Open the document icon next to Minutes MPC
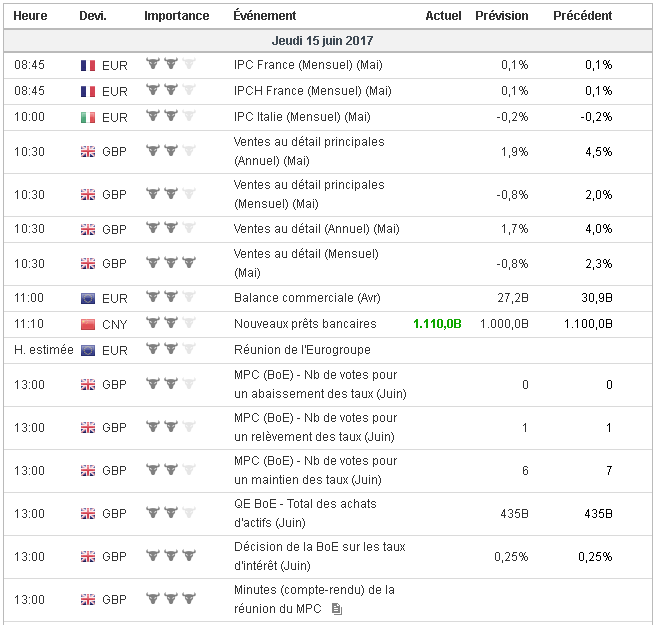Screen dimensions: 656x625 (x=337, y=608)
